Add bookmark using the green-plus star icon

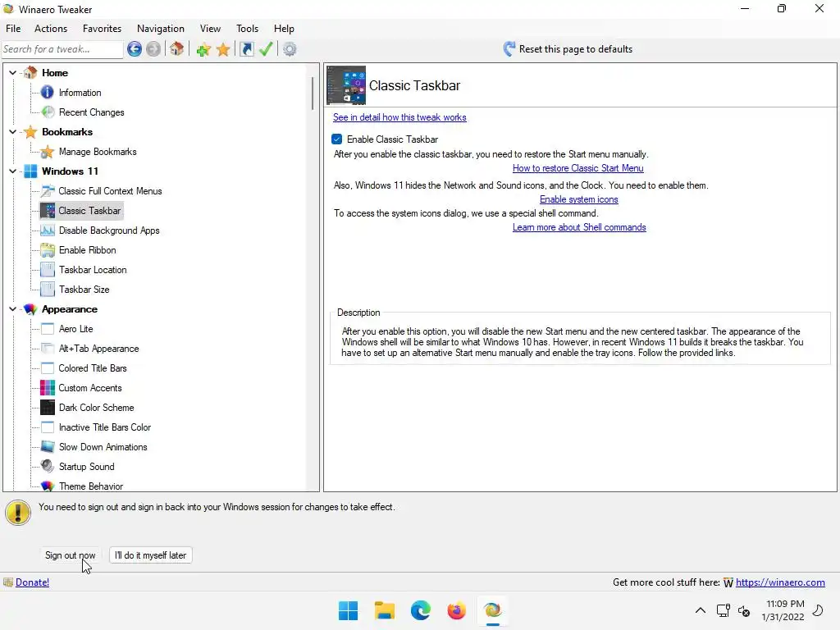coord(203,50)
